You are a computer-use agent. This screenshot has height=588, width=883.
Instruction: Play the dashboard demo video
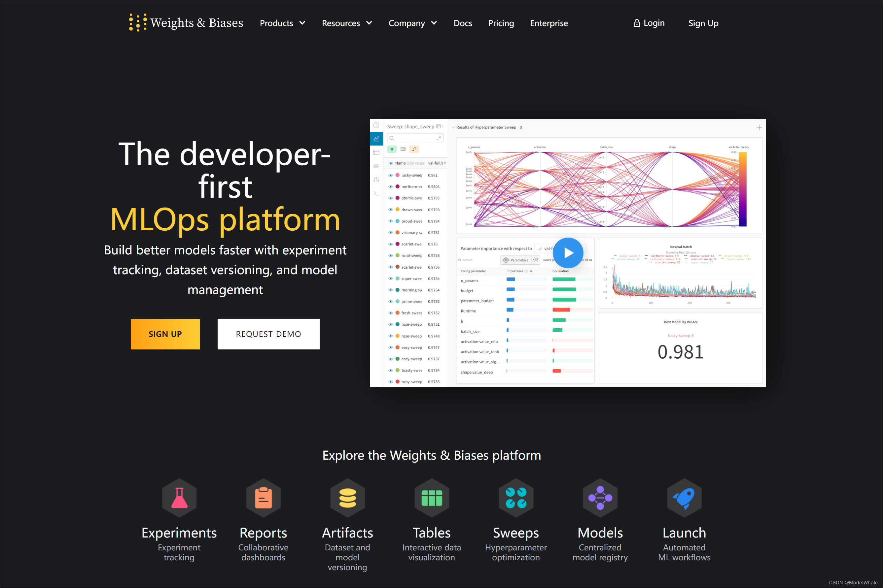click(568, 253)
